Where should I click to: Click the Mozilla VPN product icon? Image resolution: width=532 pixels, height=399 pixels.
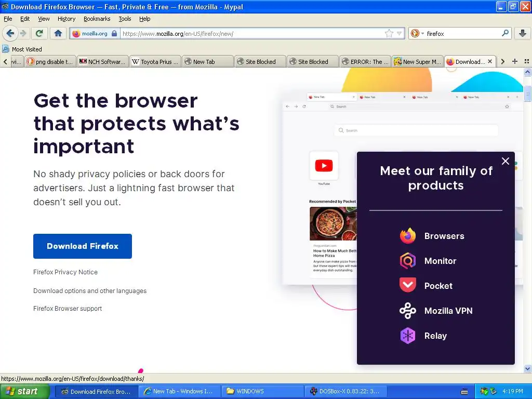[x=407, y=311]
